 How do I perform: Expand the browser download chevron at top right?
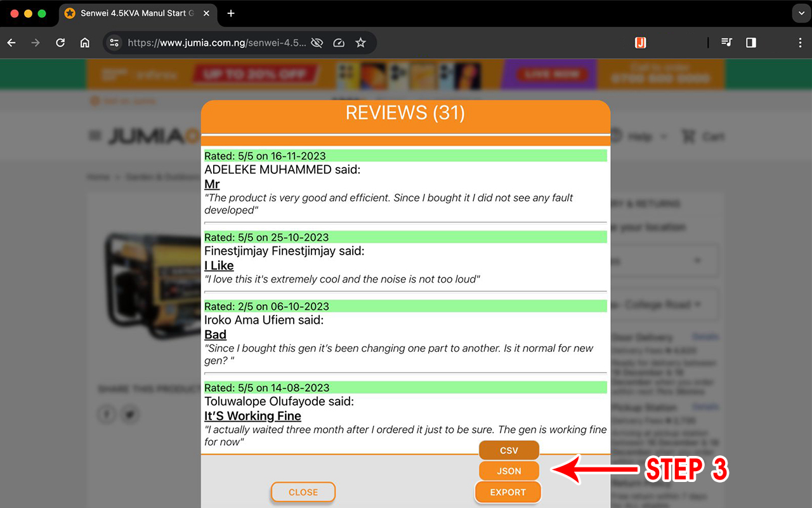(x=800, y=13)
